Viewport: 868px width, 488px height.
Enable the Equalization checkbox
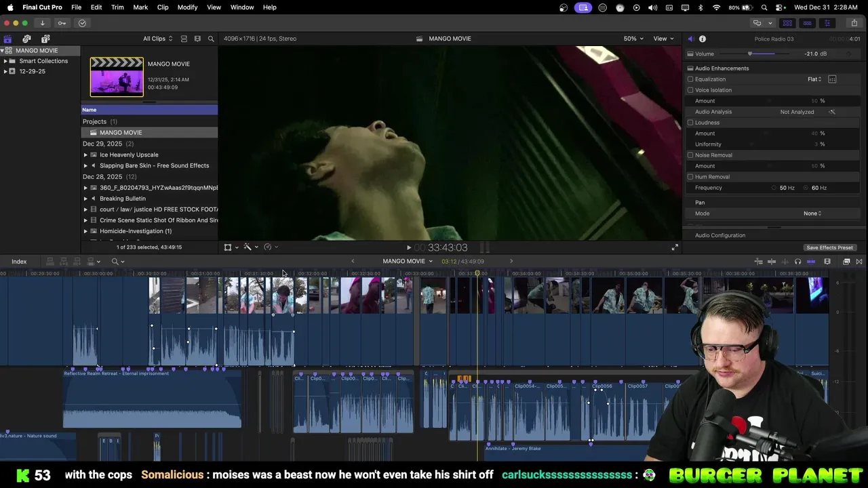click(x=690, y=79)
